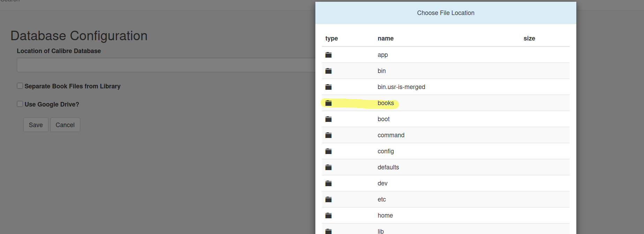
Task: Click the folder icon next to books
Action: (328, 103)
